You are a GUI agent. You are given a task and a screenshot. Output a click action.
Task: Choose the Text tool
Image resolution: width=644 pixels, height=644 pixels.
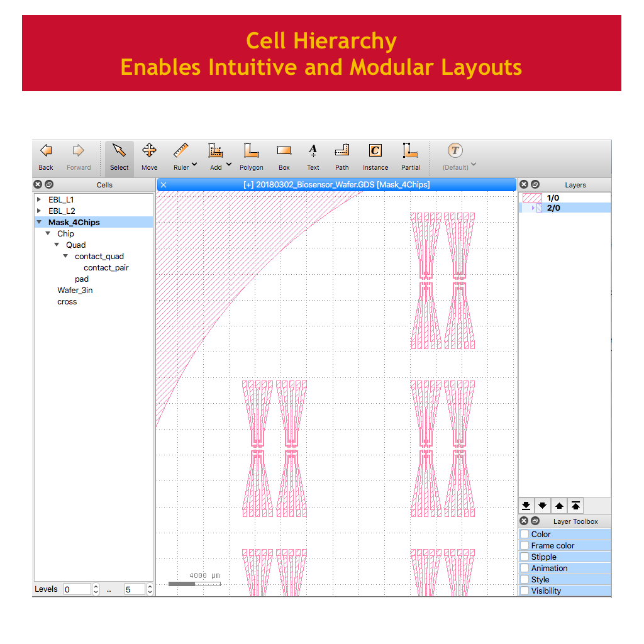[313, 151]
